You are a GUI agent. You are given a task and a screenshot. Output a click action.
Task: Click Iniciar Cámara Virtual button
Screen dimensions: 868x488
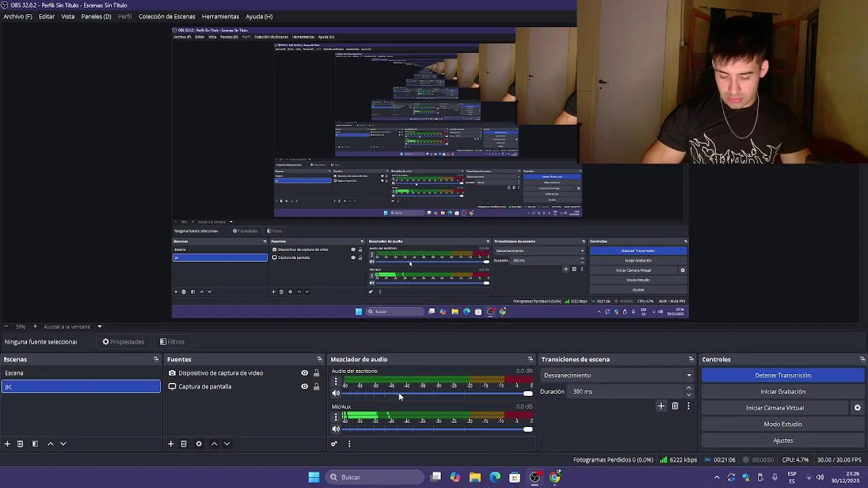point(775,408)
